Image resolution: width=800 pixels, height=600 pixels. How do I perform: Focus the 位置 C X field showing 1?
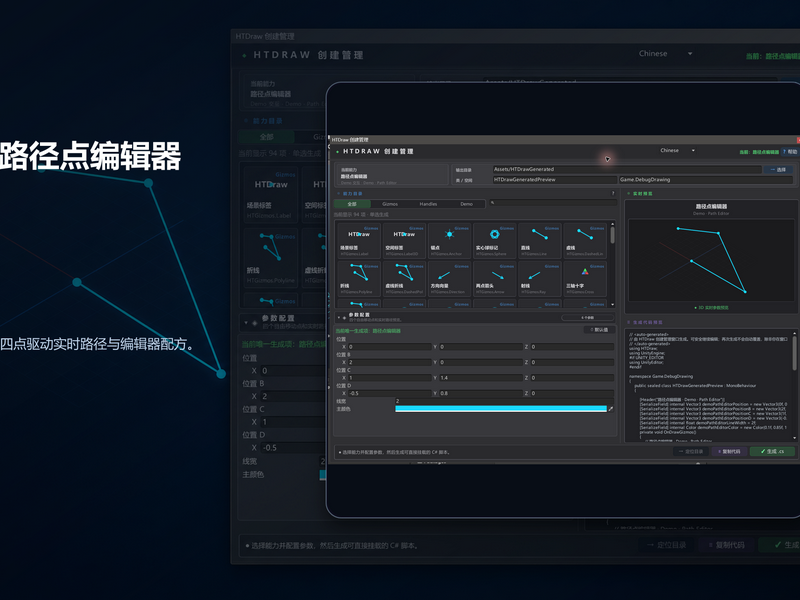[390, 378]
